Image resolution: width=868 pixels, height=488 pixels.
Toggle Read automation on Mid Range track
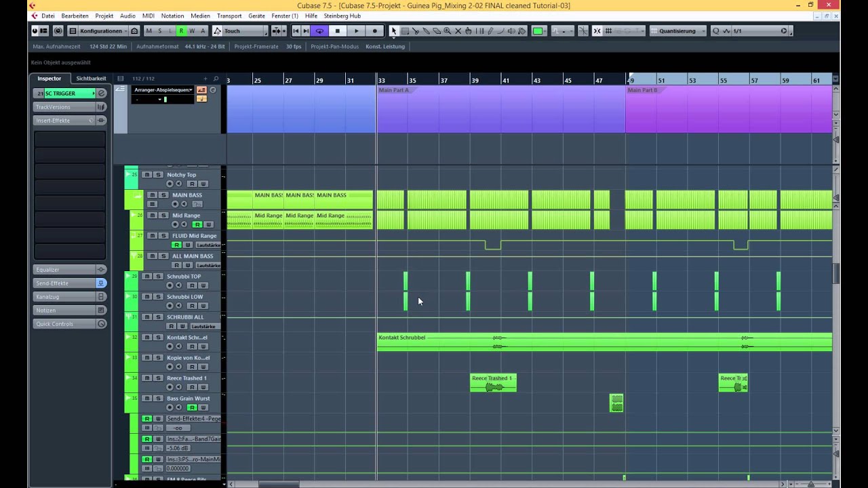click(197, 224)
